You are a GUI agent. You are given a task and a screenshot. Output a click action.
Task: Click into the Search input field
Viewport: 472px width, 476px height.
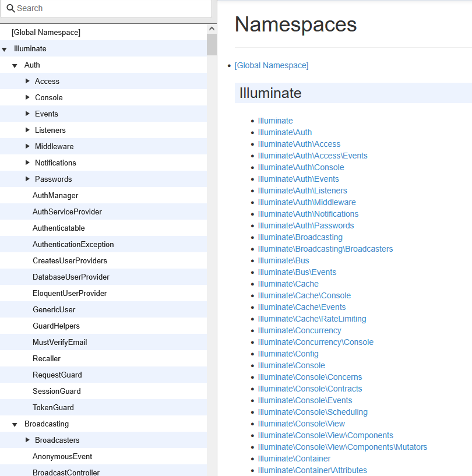tap(106, 9)
